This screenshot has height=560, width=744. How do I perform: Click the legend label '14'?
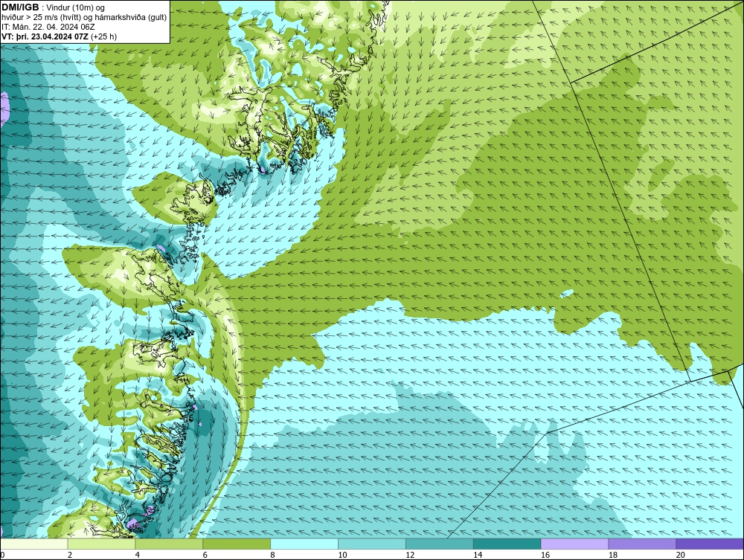click(478, 555)
